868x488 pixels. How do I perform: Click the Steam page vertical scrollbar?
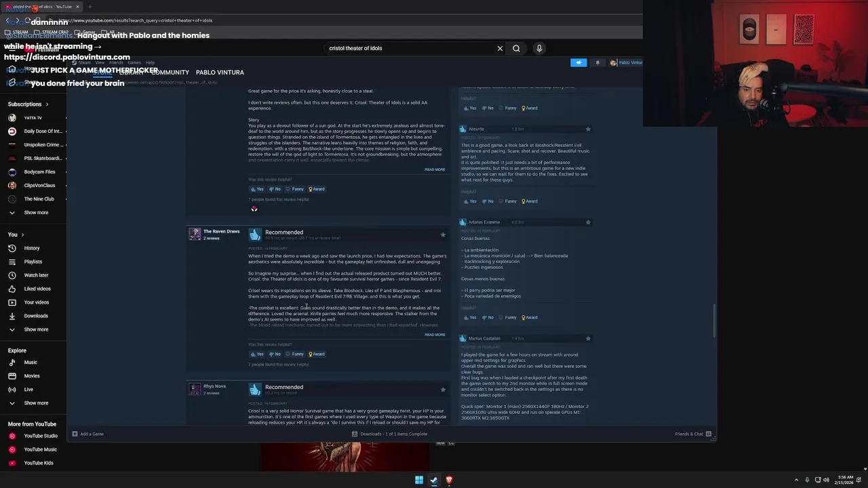[x=715, y=321]
